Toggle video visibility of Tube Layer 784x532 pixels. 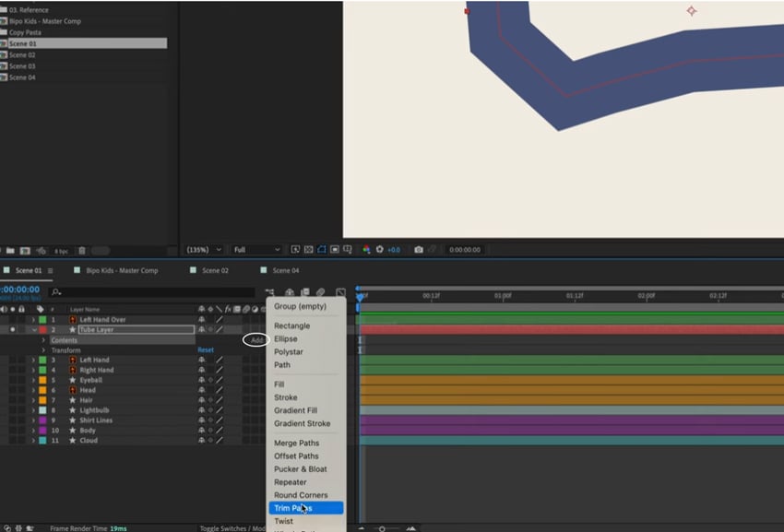click(12, 329)
